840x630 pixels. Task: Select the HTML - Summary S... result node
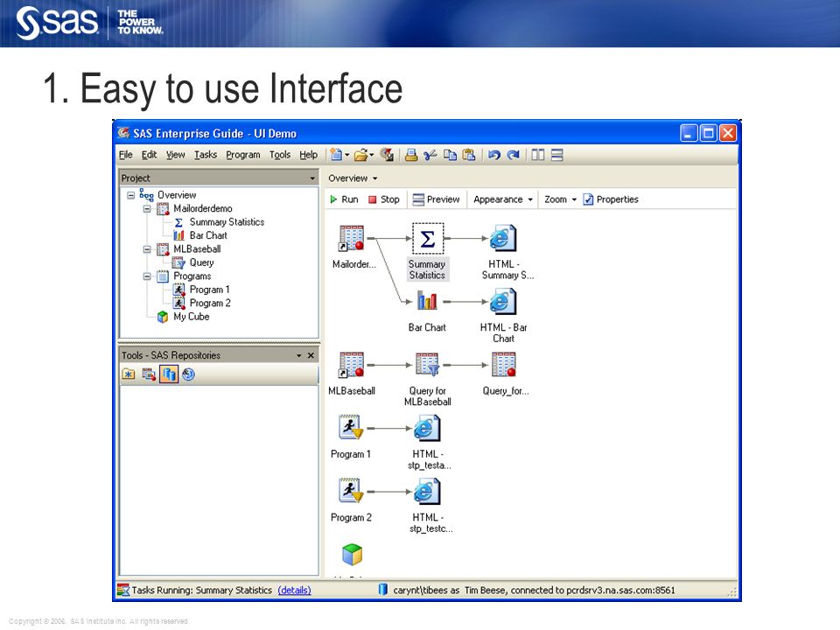[x=502, y=238]
